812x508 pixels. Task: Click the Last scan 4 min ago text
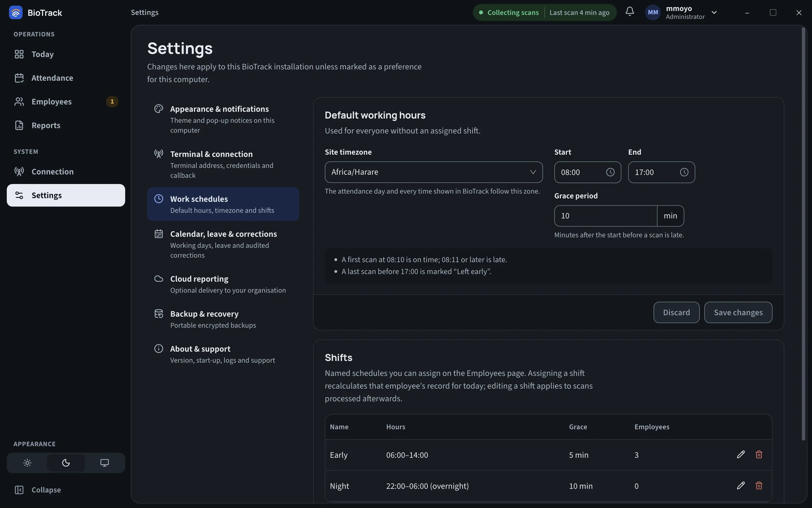579,12
